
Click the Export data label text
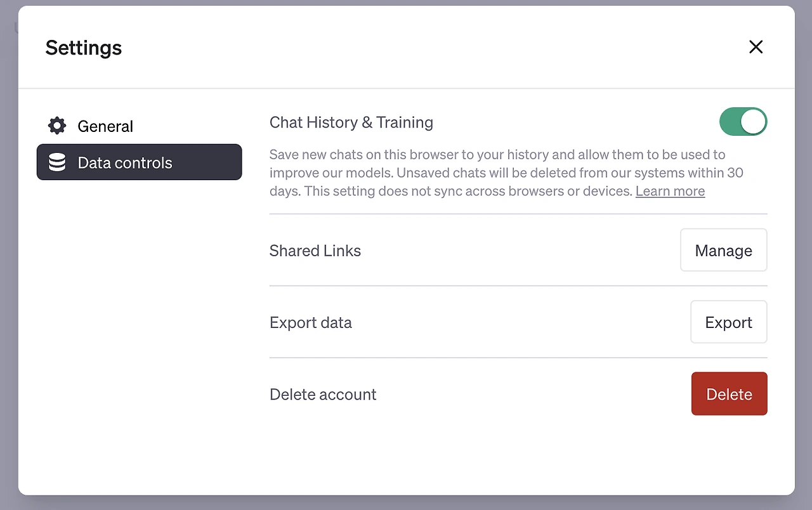pos(310,322)
